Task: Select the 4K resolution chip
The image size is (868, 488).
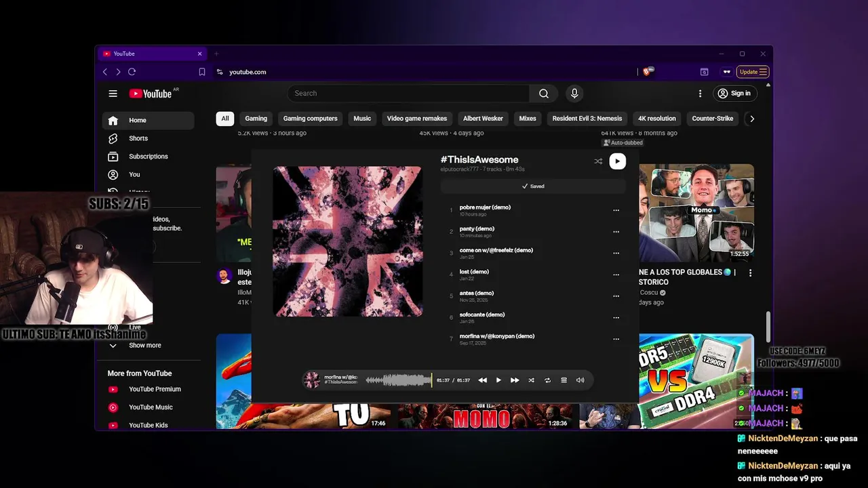Action: (x=657, y=119)
